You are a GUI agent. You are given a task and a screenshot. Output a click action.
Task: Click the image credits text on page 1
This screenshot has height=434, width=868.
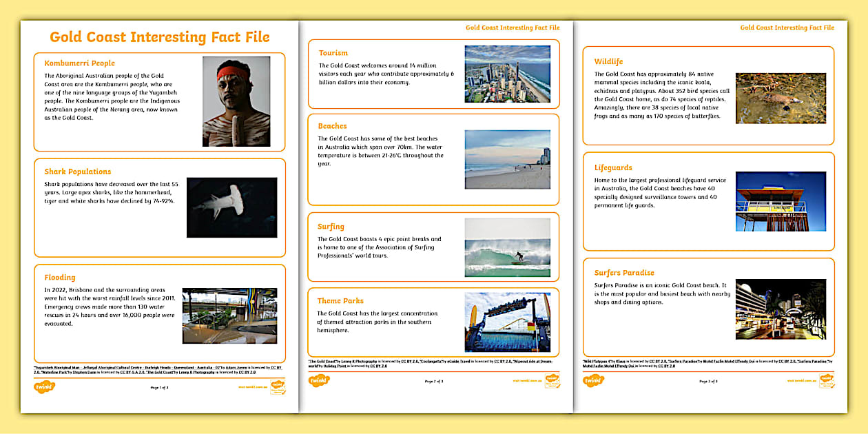tap(158, 370)
